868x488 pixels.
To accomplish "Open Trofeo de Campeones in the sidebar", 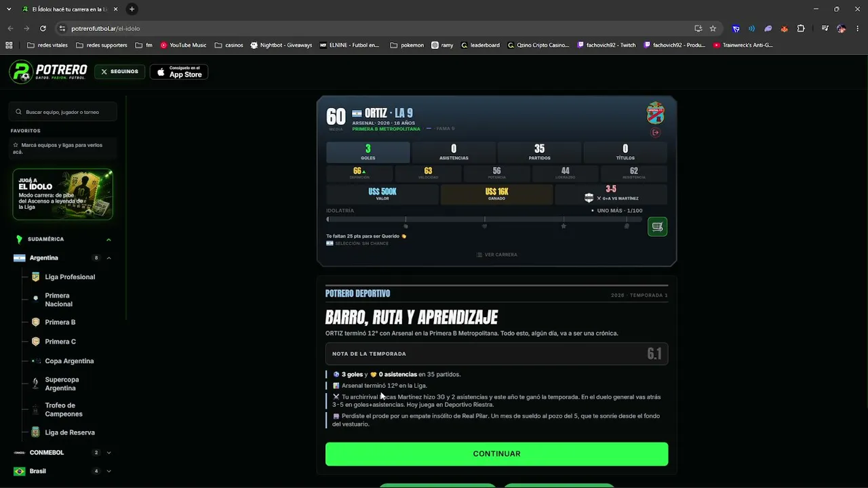I will (64, 409).
